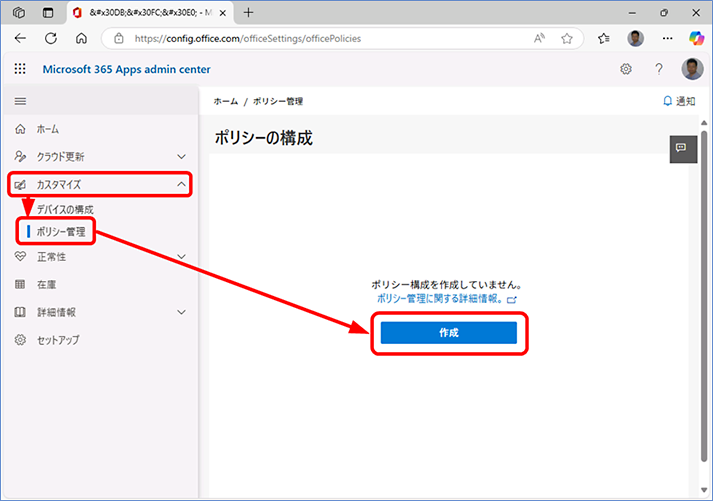This screenshot has height=501, width=713.
Task: Open the favorites list icon
Action: tap(604, 39)
